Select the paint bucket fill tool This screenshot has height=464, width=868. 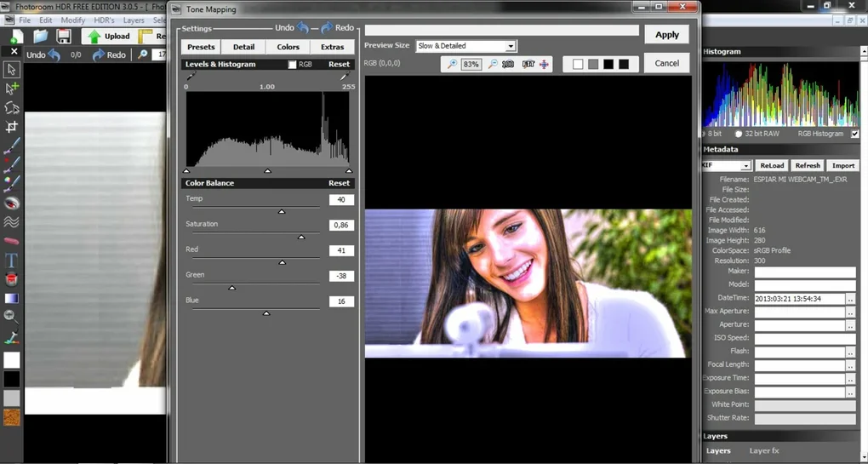tap(12, 278)
